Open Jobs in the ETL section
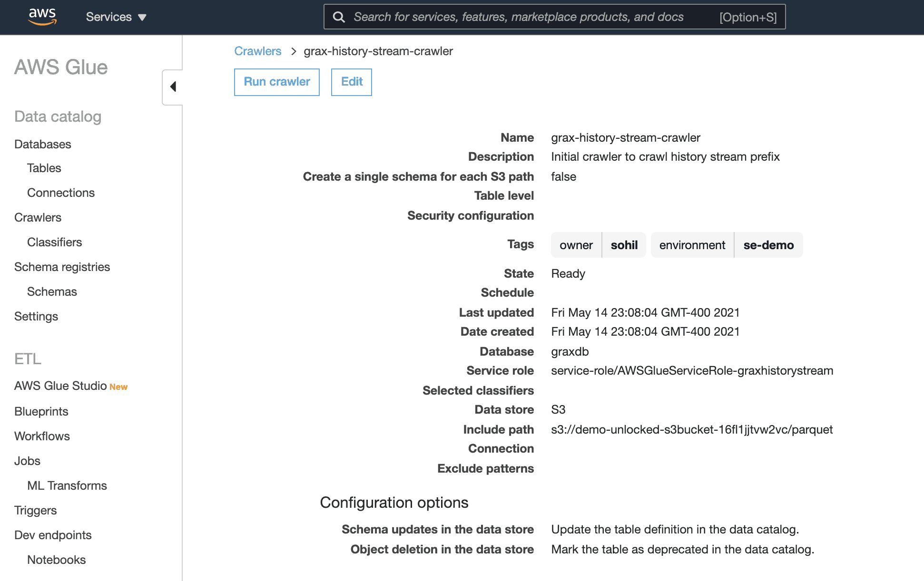The width and height of the screenshot is (924, 581). point(28,461)
